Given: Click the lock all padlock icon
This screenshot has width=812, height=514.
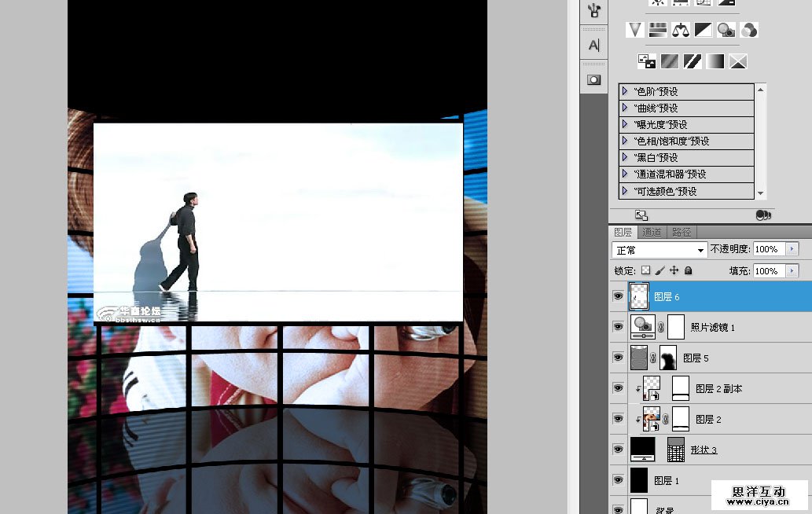Looking at the screenshot, I should point(689,270).
